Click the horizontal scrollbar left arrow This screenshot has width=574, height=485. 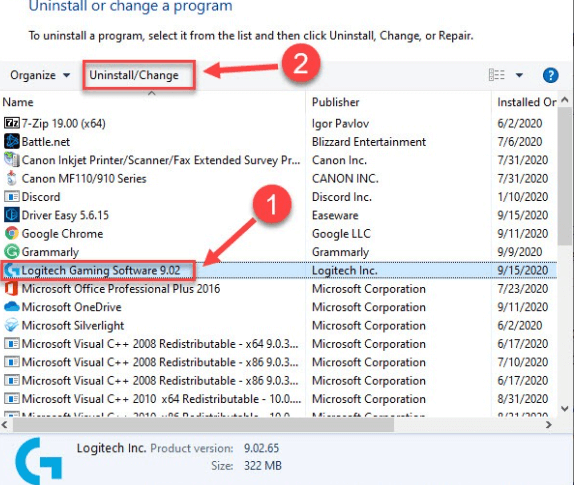[5, 425]
